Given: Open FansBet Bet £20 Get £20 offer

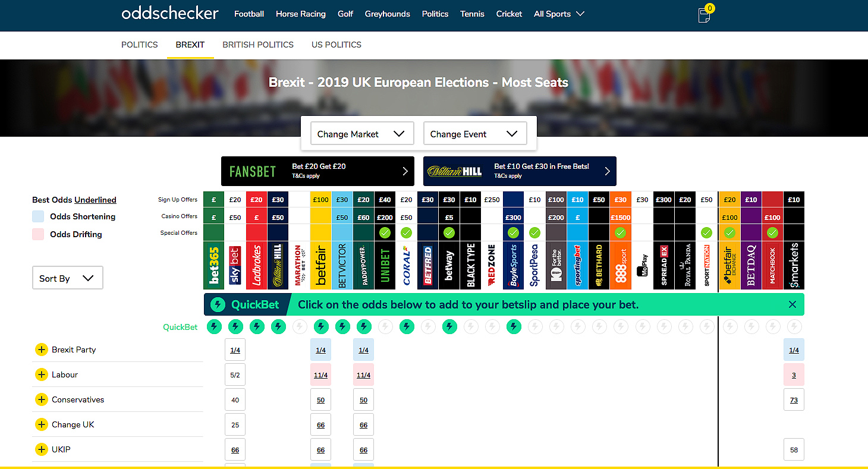Looking at the screenshot, I should 317,171.
